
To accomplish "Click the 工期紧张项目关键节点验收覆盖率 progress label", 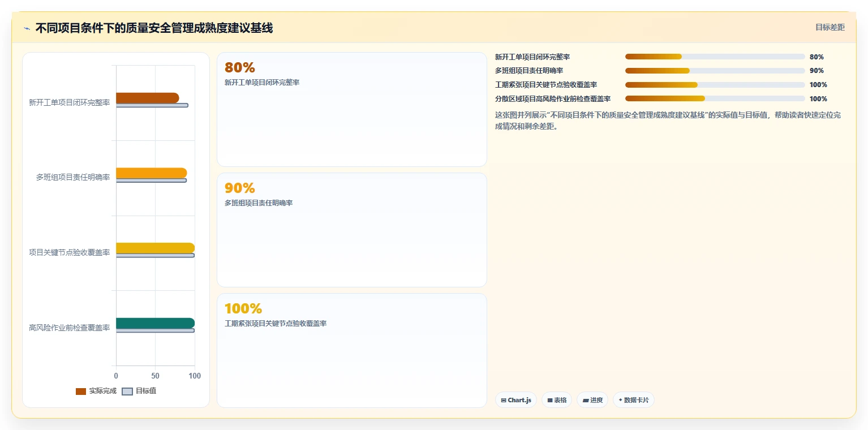I will point(546,85).
